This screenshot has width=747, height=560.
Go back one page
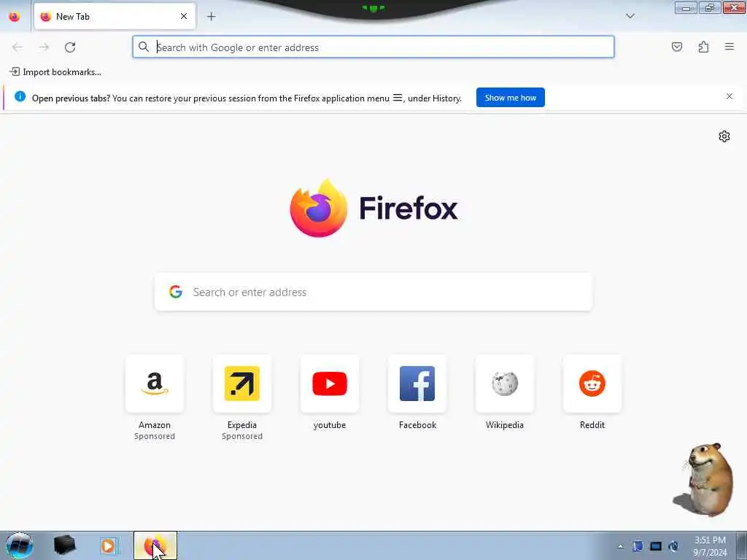click(x=18, y=47)
